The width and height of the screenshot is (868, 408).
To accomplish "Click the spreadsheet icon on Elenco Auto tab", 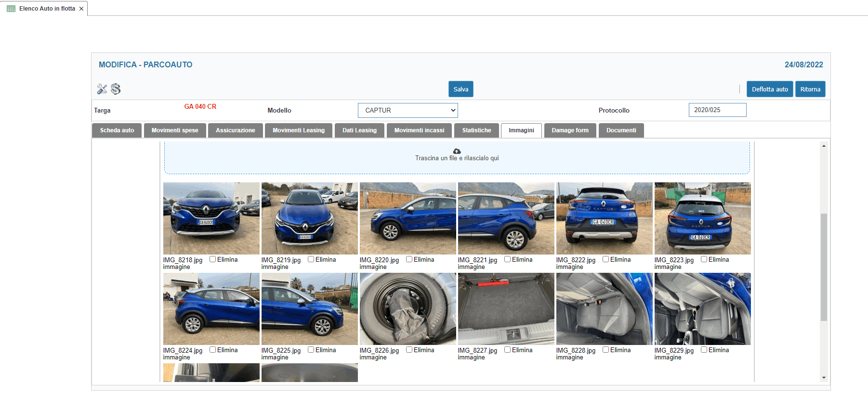I will point(11,9).
